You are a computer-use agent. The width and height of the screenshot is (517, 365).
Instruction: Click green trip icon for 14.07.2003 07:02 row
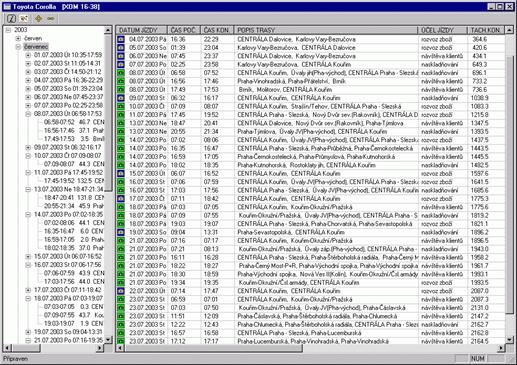(121, 140)
